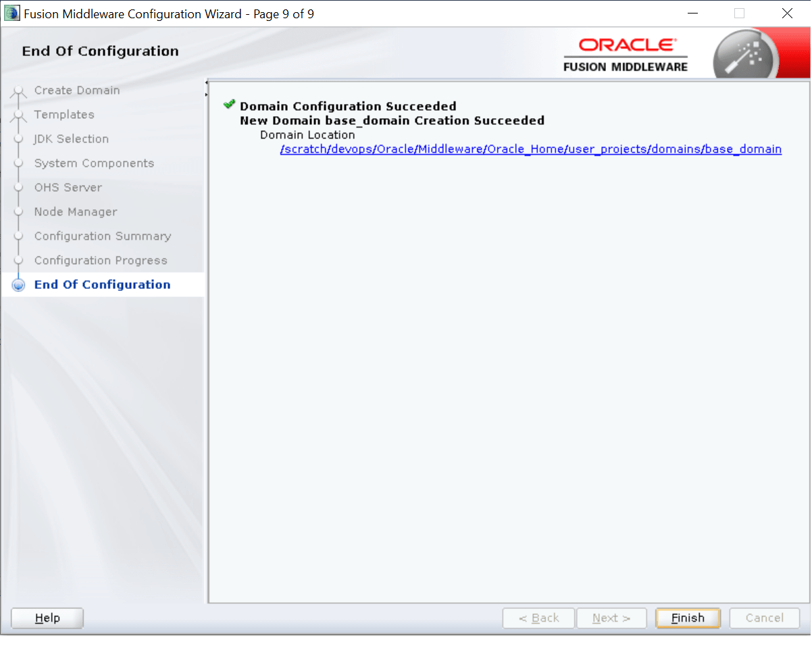
Task: Select JDK Selection step
Action: click(x=71, y=139)
